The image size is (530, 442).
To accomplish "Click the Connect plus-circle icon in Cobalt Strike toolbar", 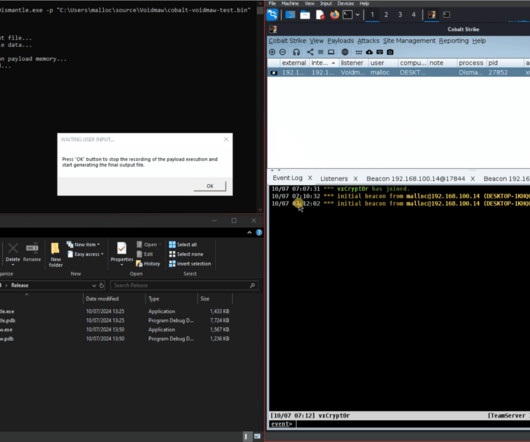I will click(272, 52).
